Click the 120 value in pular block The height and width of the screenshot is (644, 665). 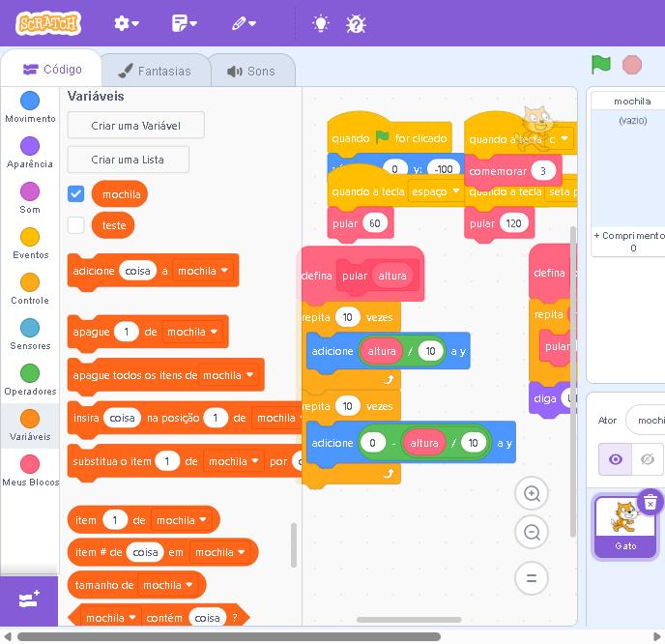(x=513, y=223)
